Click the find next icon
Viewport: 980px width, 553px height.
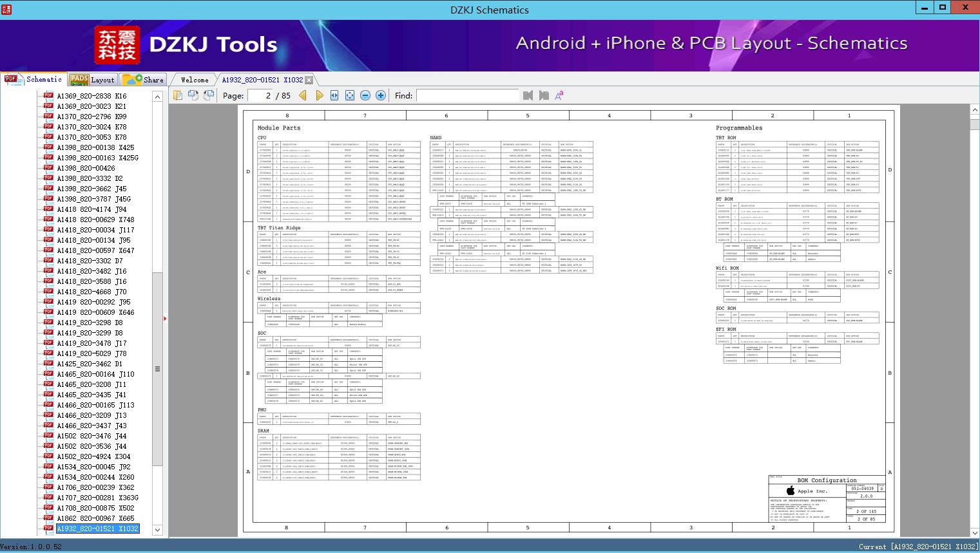pyautogui.click(x=544, y=95)
